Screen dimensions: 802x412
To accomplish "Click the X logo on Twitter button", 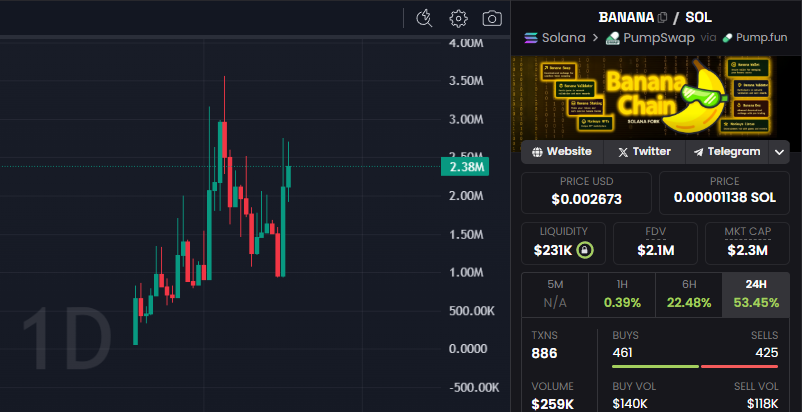I will 623,152.
